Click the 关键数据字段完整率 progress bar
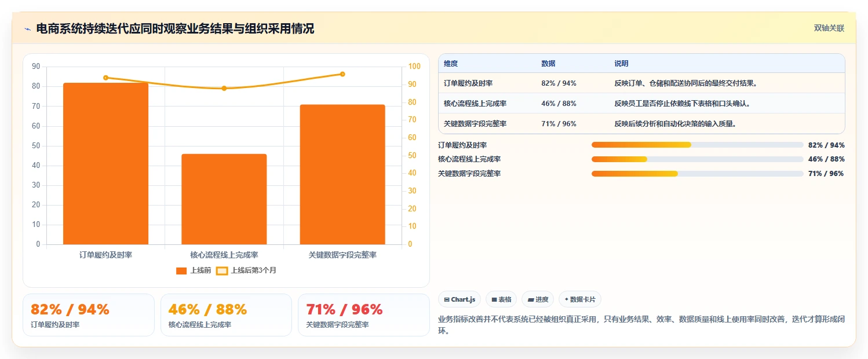 click(x=697, y=174)
